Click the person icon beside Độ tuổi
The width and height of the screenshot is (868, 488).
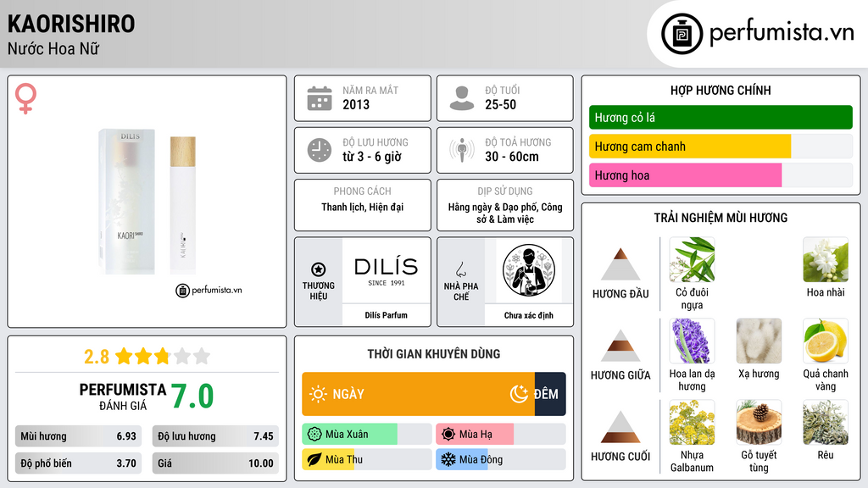point(462,98)
